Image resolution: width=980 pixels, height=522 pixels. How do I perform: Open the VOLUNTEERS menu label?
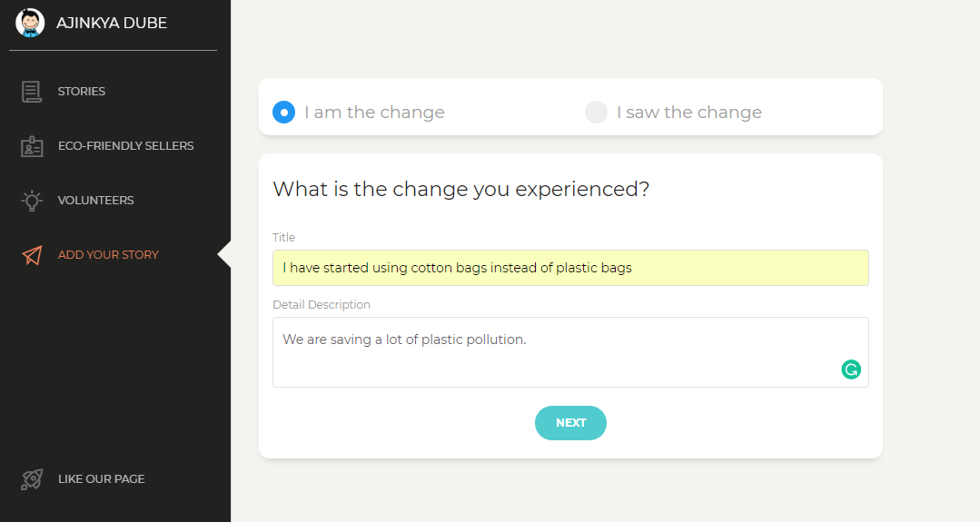pos(95,201)
